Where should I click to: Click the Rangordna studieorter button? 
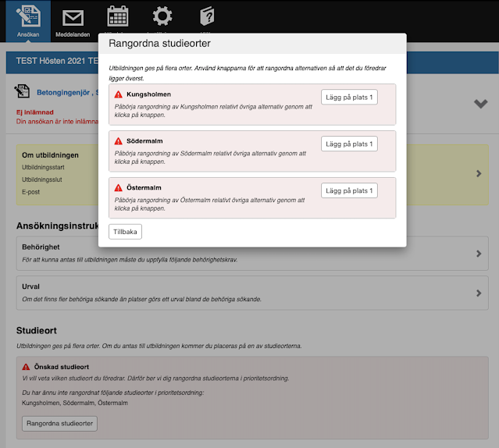pyautogui.click(x=59, y=424)
